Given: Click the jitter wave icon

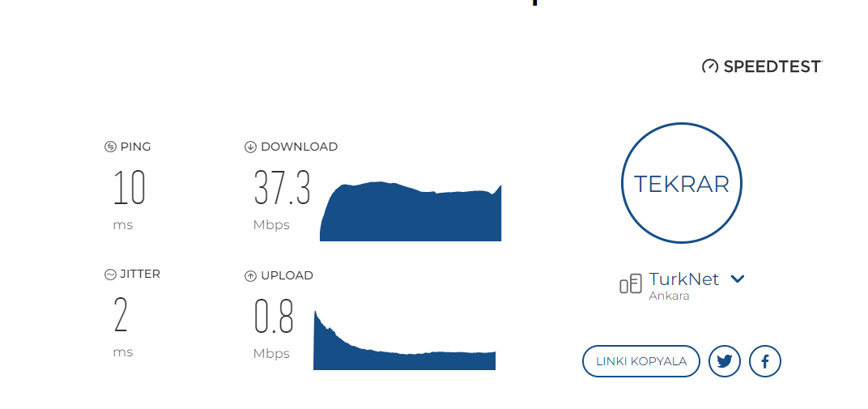Looking at the screenshot, I should click(110, 275).
